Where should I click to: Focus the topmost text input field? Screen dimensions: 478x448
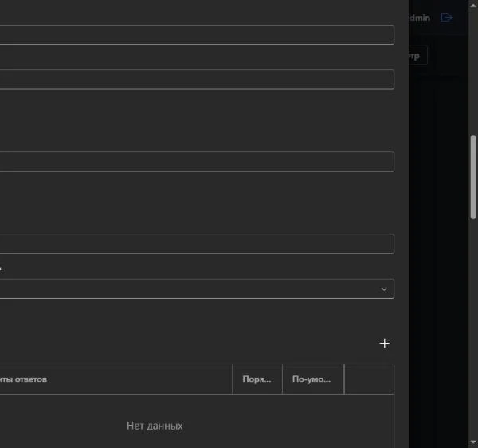(197, 34)
